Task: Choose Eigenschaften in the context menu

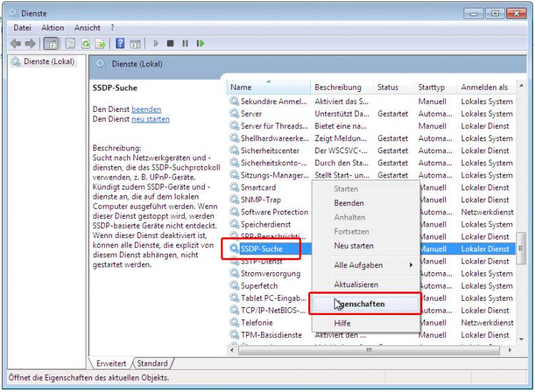Action: pos(365,304)
